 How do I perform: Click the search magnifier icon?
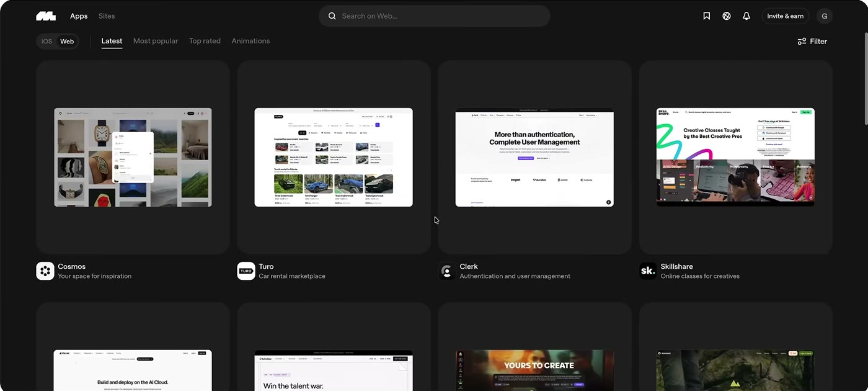tap(332, 16)
